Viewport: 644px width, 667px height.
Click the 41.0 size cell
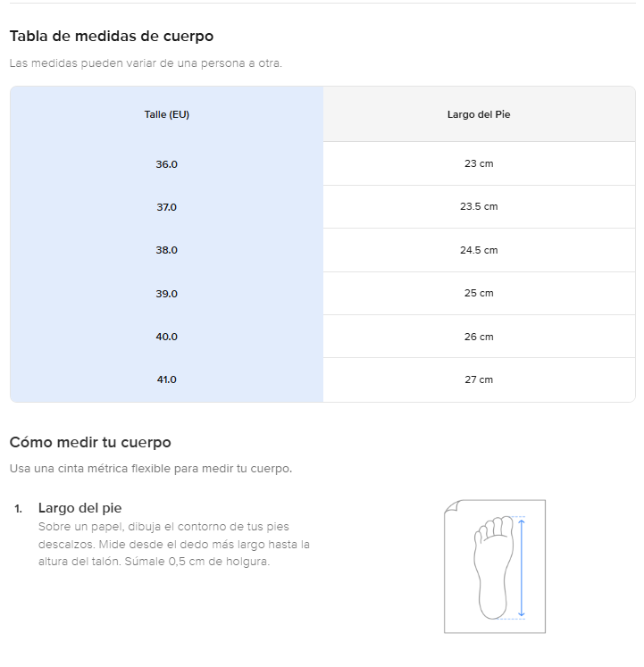167,379
